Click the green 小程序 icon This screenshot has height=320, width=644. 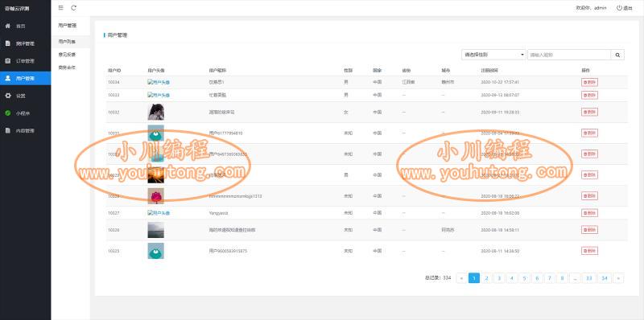point(7,113)
